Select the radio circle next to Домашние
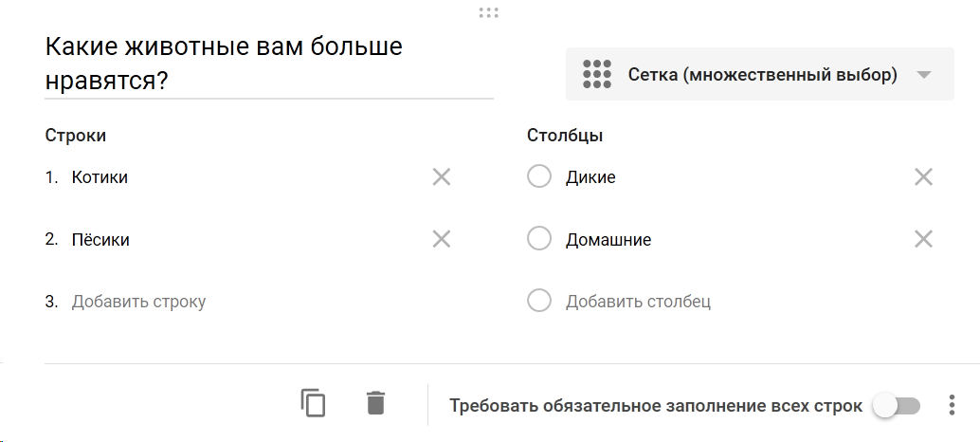The image size is (980, 442). [x=538, y=239]
